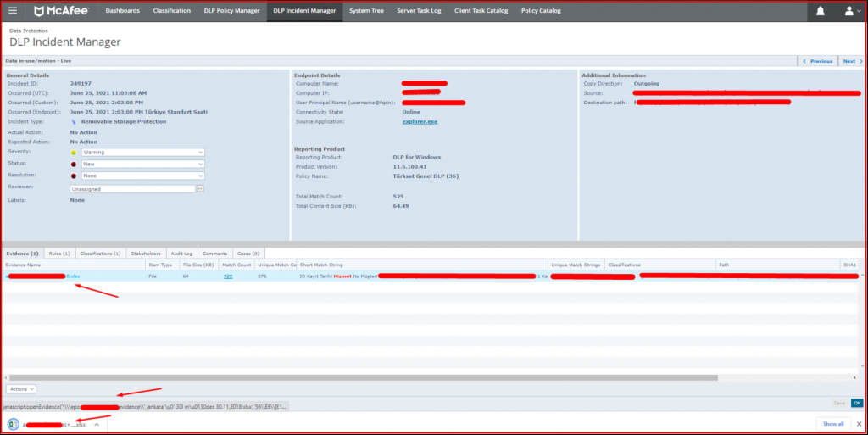Click the downloaded xlsx file icon

click(13, 425)
